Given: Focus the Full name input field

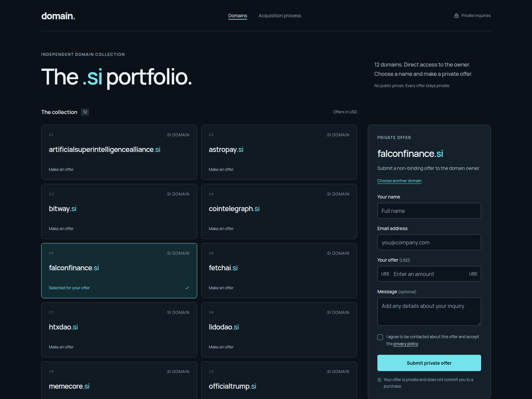Looking at the screenshot, I should click(x=429, y=211).
